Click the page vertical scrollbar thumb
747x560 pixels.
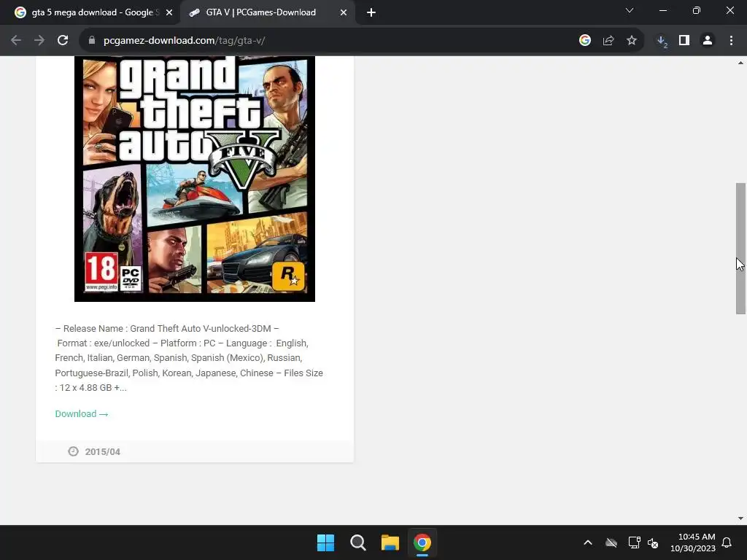740,248
